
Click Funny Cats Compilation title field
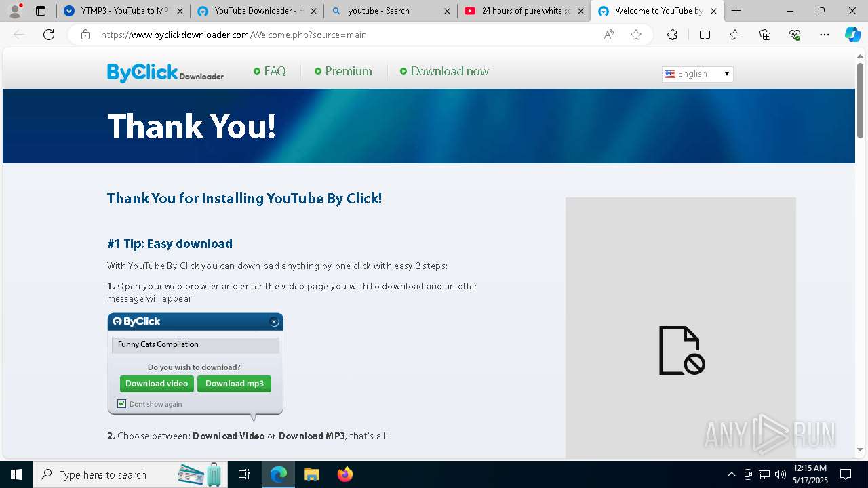click(x=195, y=344)
